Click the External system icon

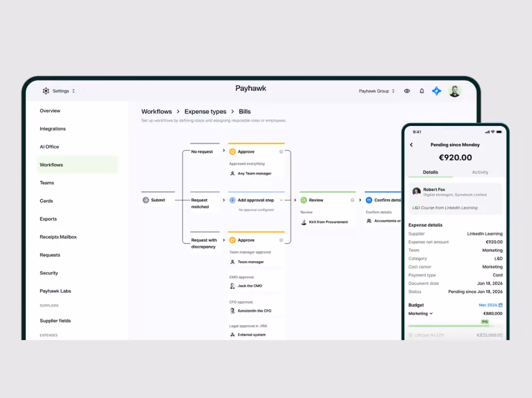click(232, 335)
